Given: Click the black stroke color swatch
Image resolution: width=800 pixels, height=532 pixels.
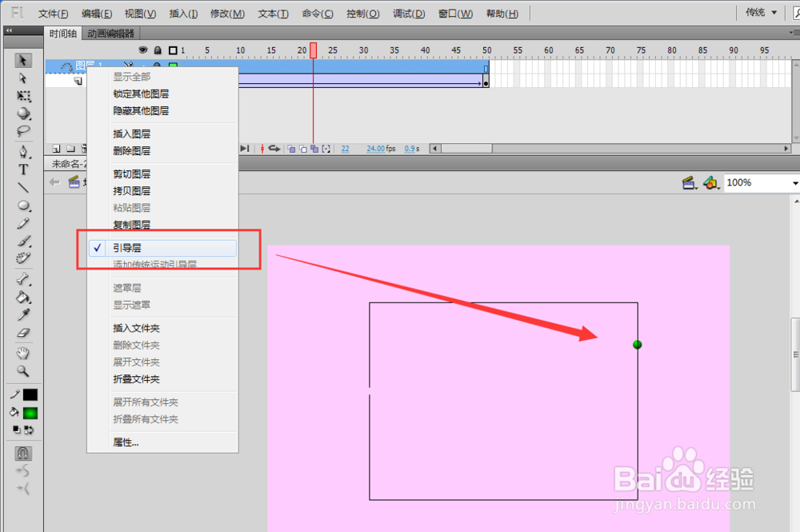Looking at the screenshot, I should pyautogui.click(x=30, y=394).
